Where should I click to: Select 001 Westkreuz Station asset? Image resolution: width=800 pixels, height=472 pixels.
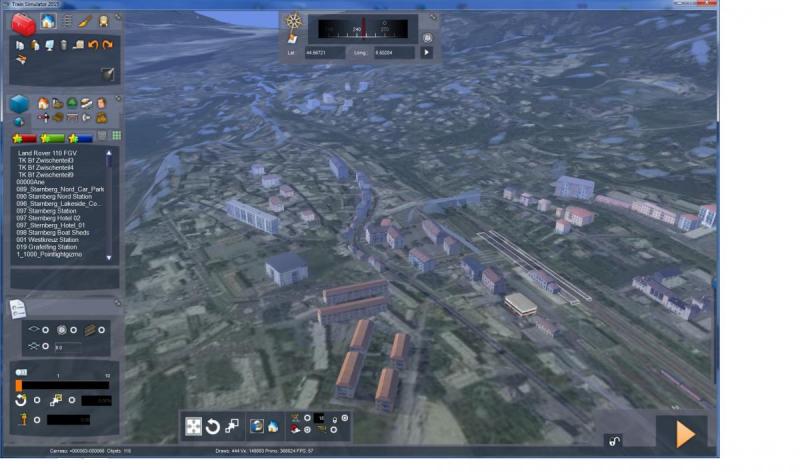pos(47,240)
